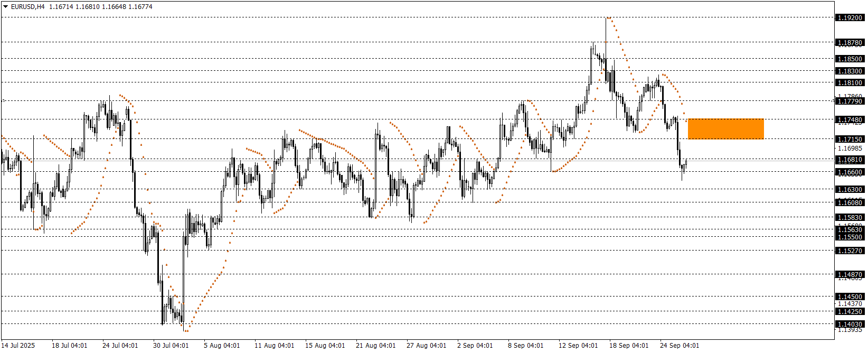Image resolution: width=868 pixels, height=352 pixels.
Task: Click the 1.18780 price level label
Action: click(850, 43)
